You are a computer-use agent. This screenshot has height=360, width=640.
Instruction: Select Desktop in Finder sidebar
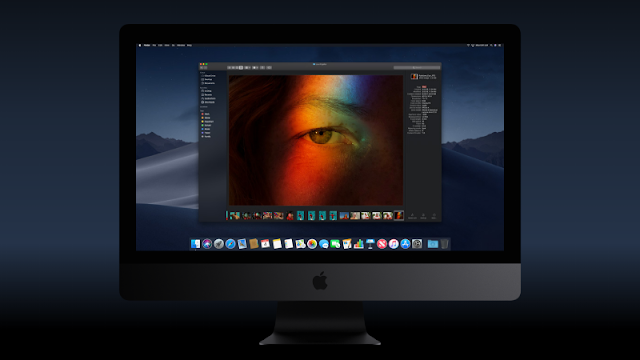pyautogui.click(x=207, y=80)
